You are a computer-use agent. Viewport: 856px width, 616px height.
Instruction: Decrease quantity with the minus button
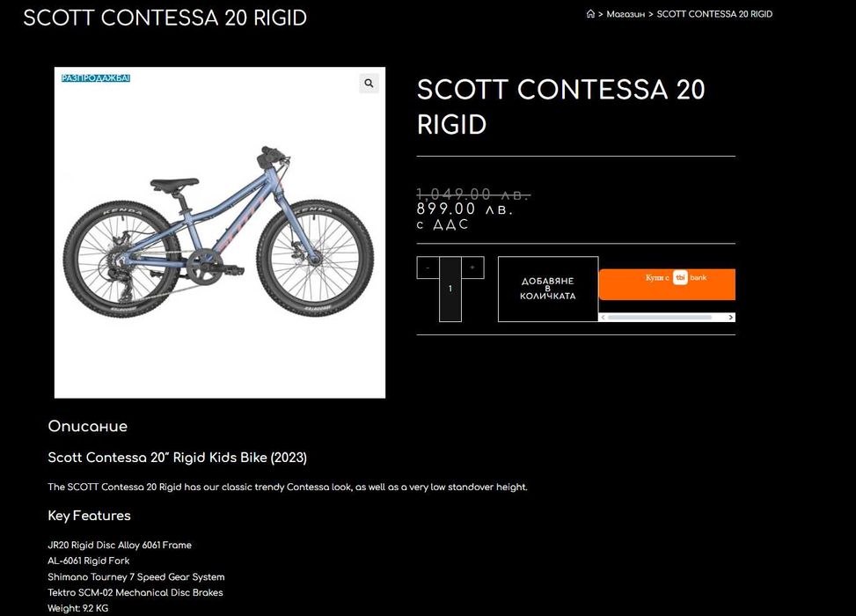428,268
